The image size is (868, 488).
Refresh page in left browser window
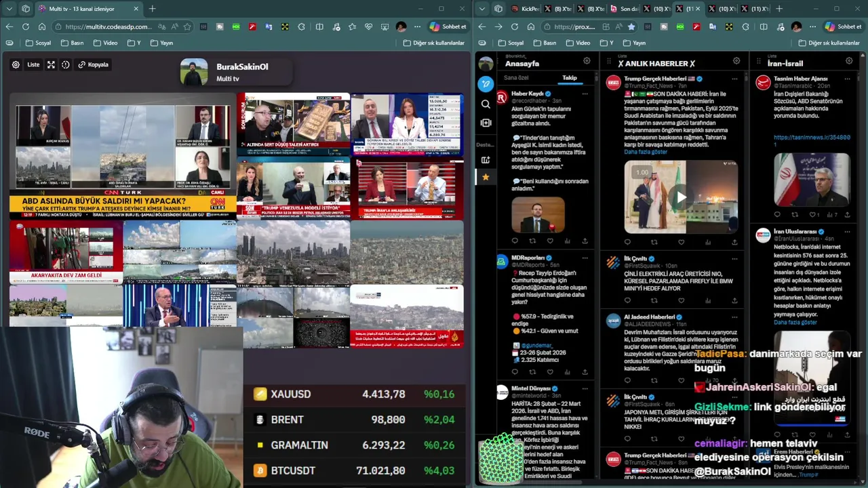click(25, 26)
